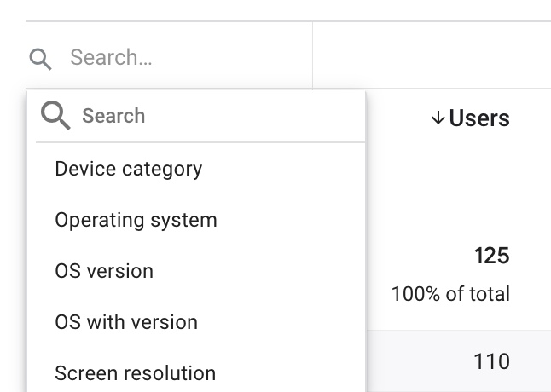This screenshot has width=551, height=392.
Task: Click blank dropdown area right of OS version
Action: 258,271
